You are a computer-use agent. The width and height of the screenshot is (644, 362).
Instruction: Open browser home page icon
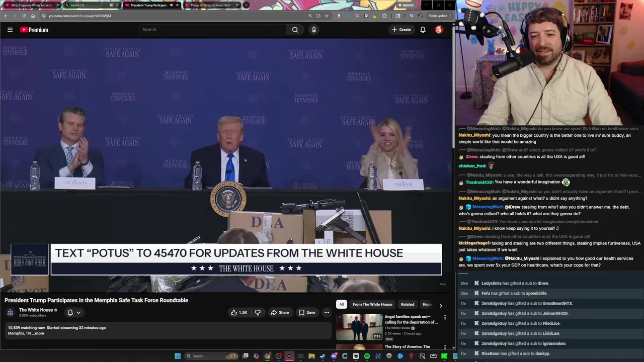pyautogui.click(x=33, y=16)
